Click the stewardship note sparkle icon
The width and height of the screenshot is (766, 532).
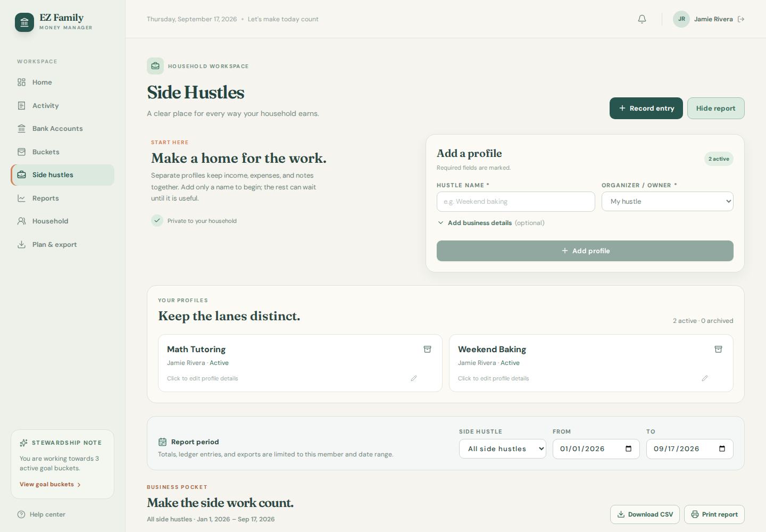tap(23, 443)
